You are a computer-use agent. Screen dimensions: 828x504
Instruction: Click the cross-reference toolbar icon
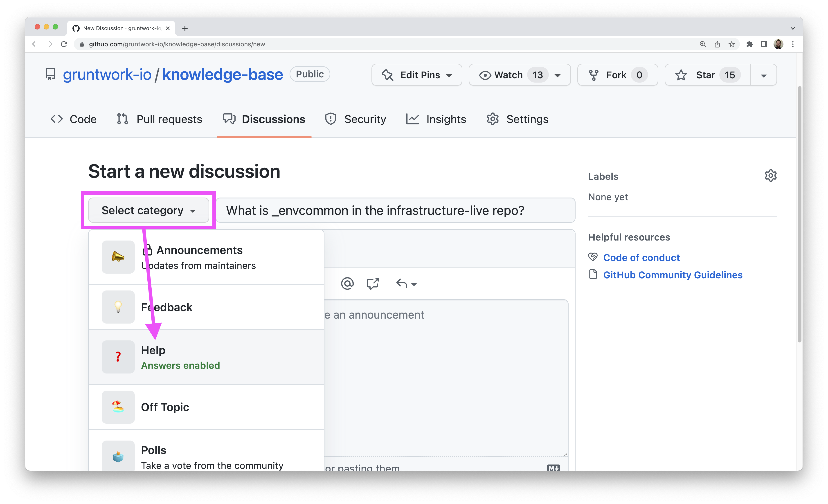tap(373, 283)
